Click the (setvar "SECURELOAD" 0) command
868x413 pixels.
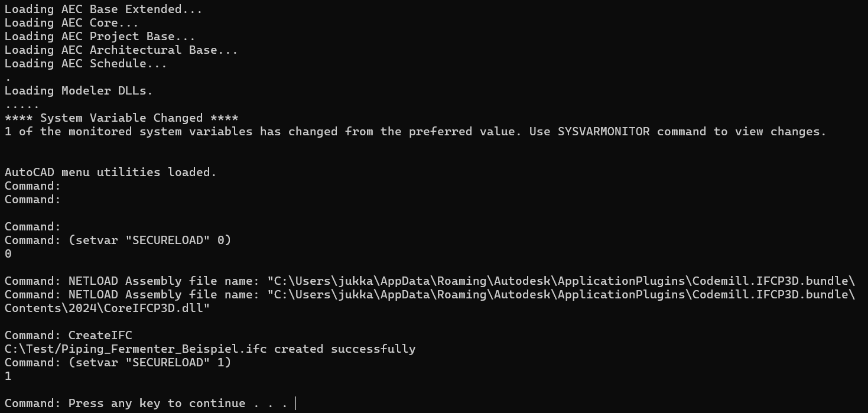(x=149, y=240)
